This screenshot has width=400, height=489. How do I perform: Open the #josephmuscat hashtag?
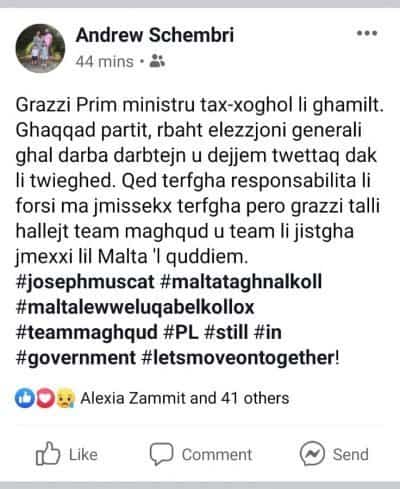coord(85,282)
